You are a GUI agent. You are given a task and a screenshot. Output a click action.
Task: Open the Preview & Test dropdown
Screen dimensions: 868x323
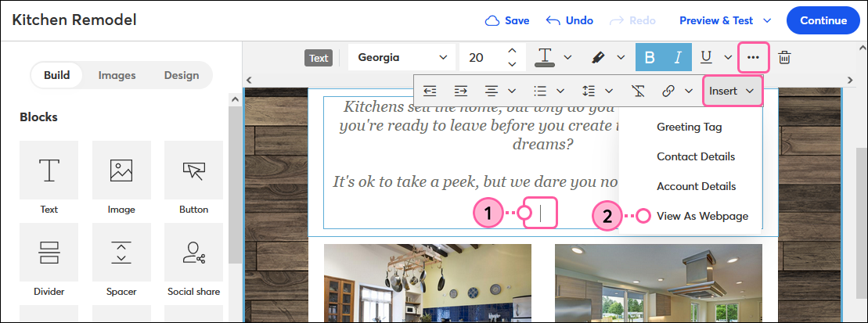tap(726, 20)
